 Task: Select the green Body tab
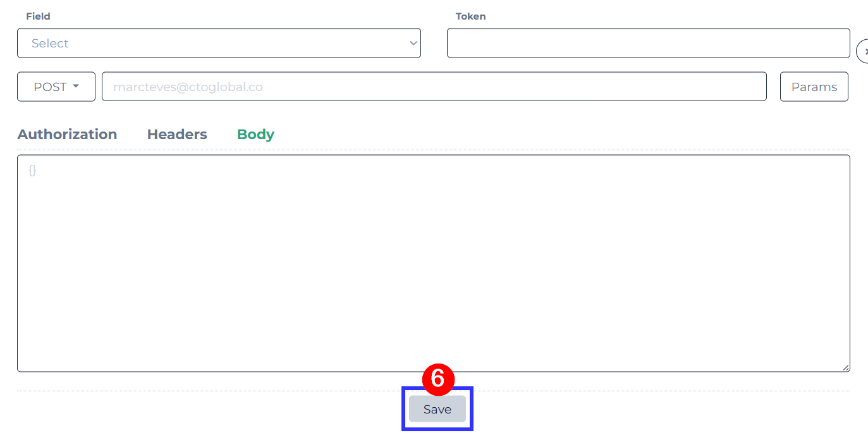pyautogui.click(x=255, y=134)
